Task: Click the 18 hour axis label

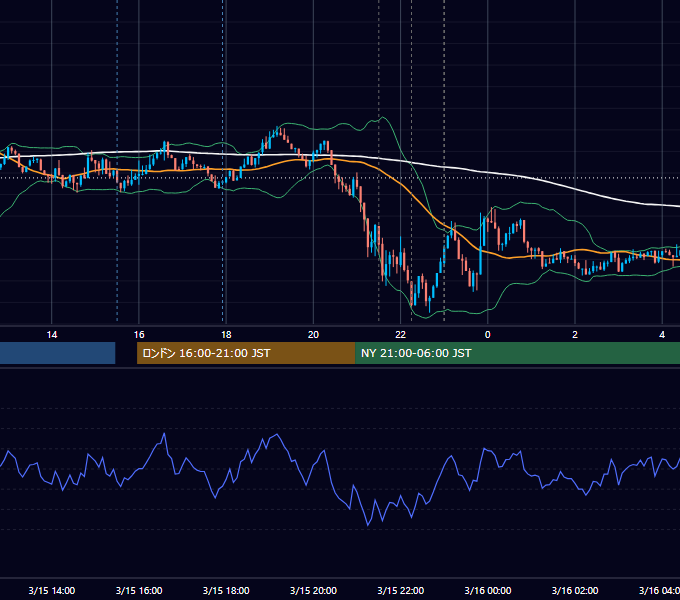Action: point(226,335)
